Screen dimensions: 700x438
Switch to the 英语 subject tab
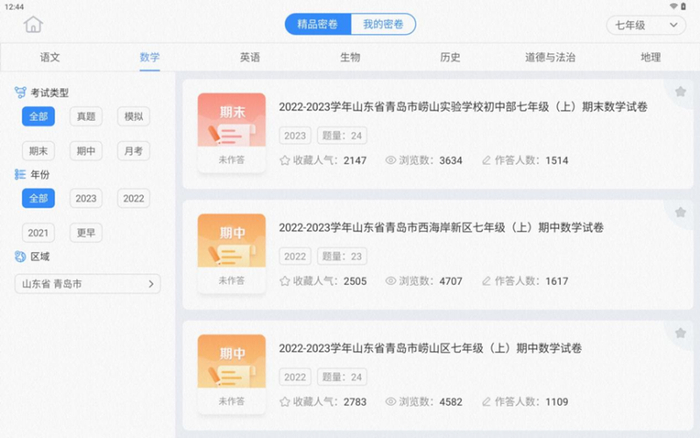pos(250,57)
